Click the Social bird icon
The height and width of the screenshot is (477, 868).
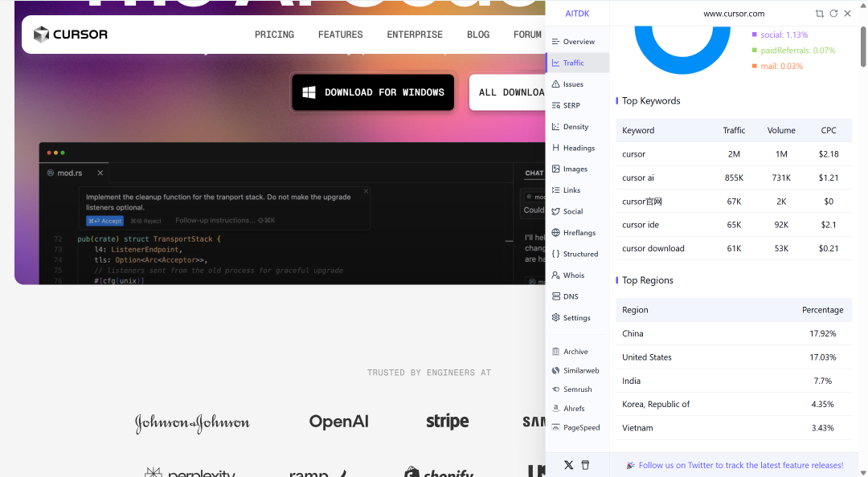coord(556,211)
